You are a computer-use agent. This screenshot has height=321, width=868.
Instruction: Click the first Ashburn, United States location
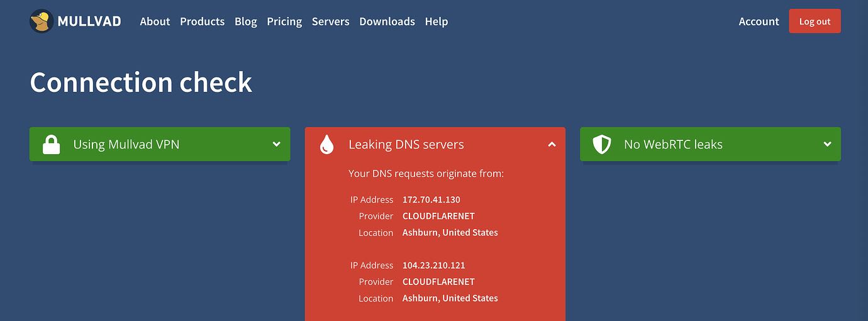[x=450, y=232]
